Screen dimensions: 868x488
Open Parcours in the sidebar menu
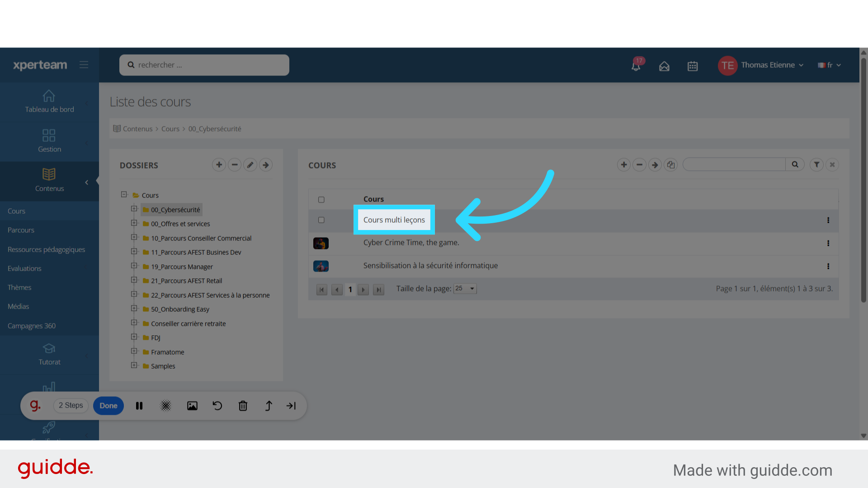click(x=21, y=230)
